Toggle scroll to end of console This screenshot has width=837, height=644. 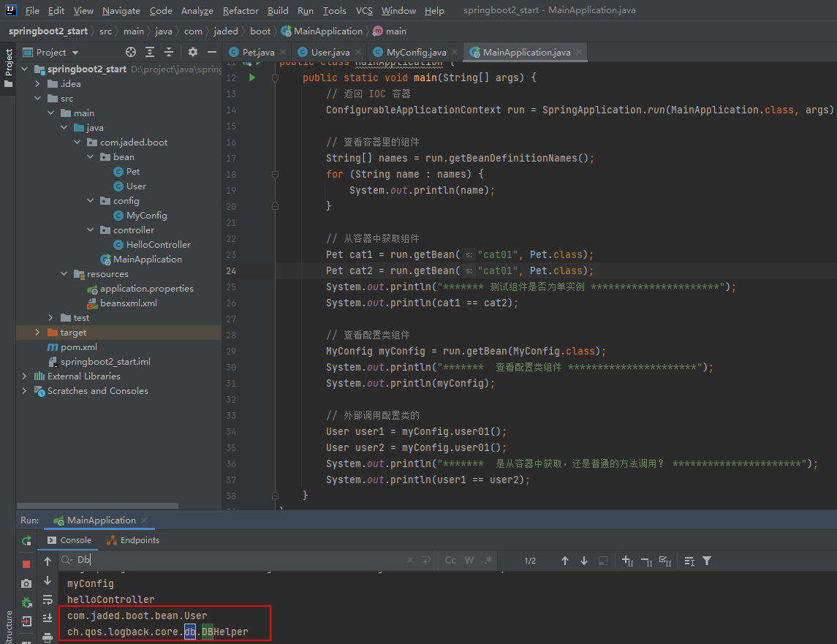(48, 618)
